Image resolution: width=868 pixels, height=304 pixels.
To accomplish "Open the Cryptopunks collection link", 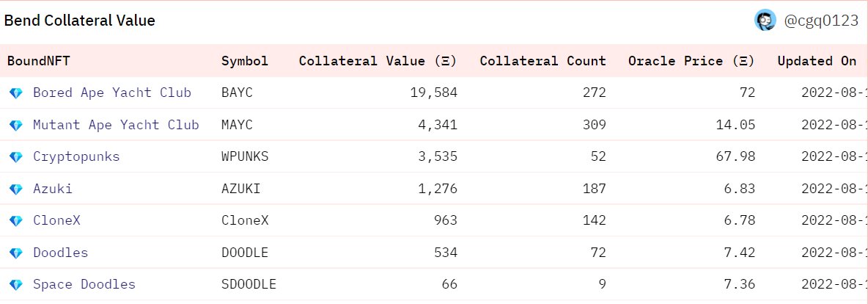I will coord(76,156).
